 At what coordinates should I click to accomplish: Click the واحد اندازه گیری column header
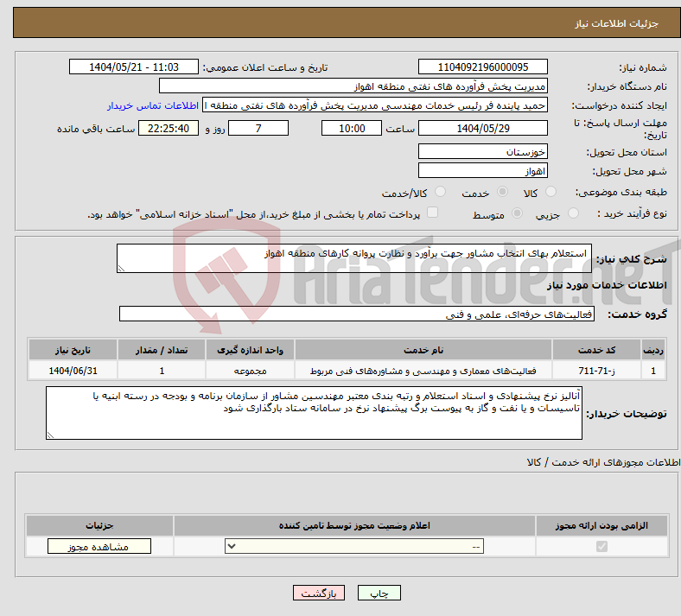click(250, 350)
